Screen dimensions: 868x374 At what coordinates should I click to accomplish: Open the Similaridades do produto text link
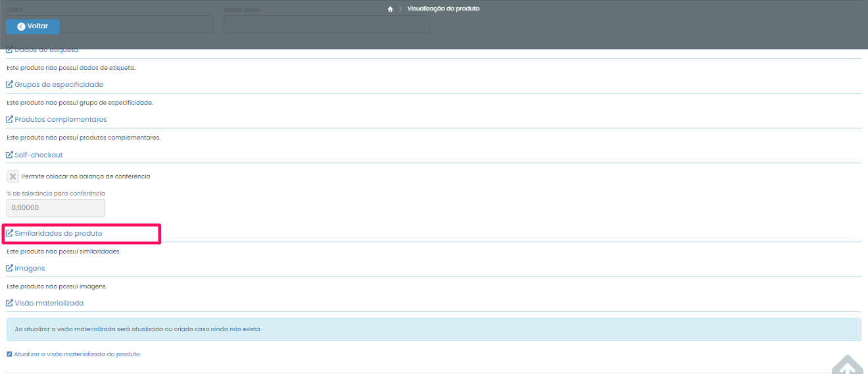click(x=59, y=233)
